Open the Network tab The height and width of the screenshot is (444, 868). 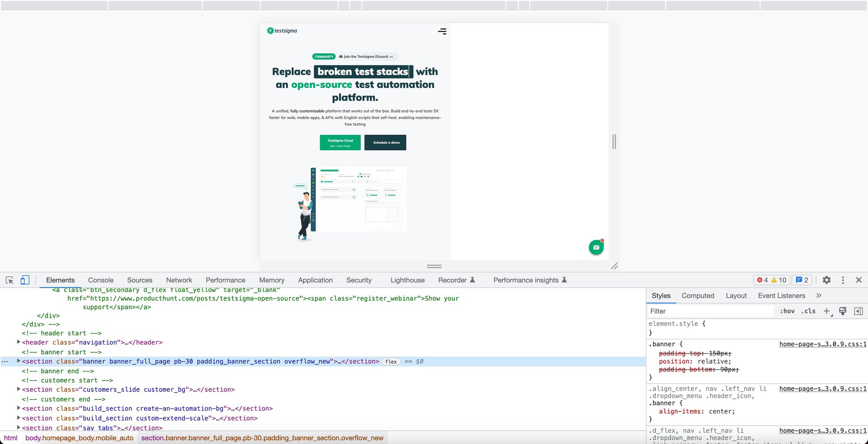click(x=179, y=280)
